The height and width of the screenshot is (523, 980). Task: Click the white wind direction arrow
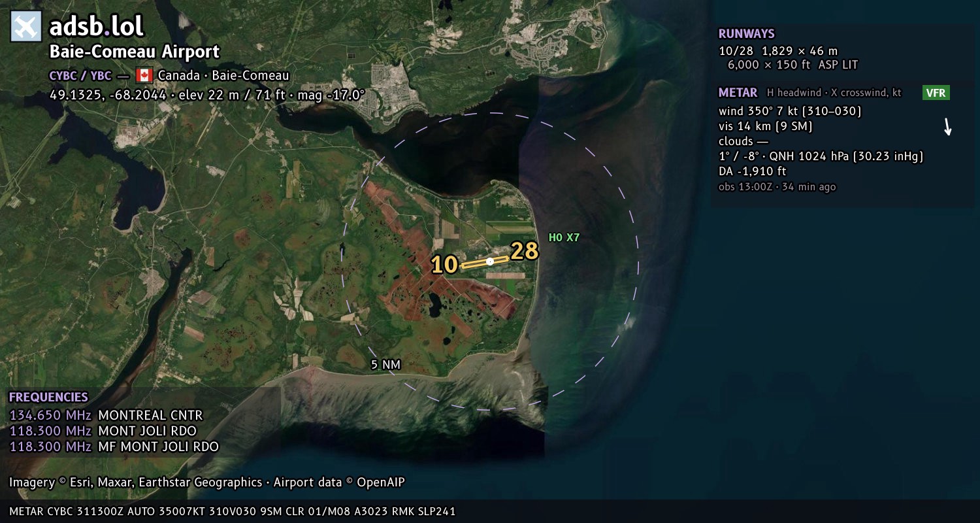point(947,127)
